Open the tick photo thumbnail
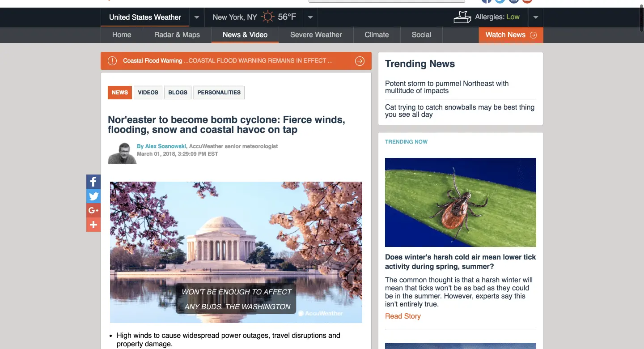This screenshot has height=349, width=644. (x=460, y=202)
